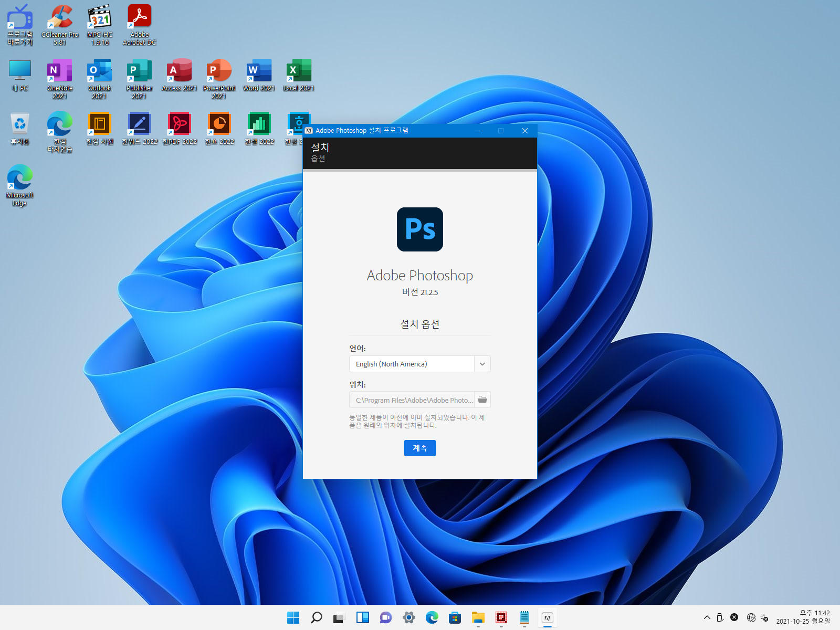Screen dimensions: 840x630
Task: Click 계속 to continue installation
Action: click(420, 448)
